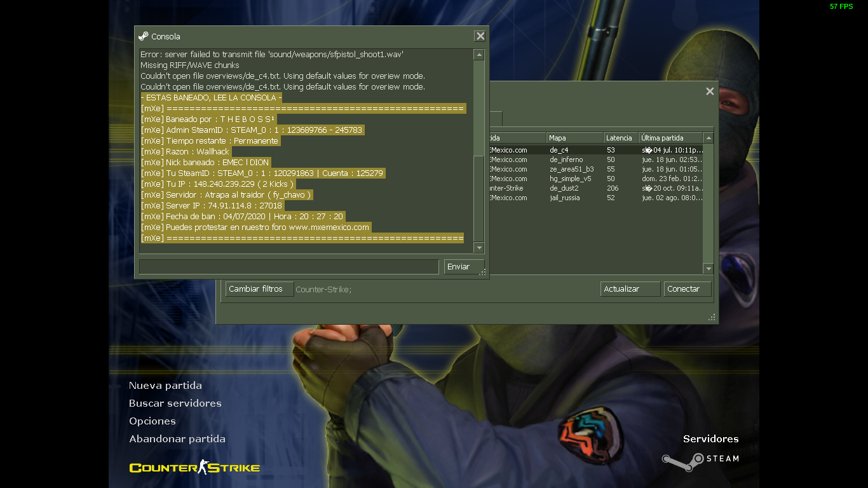
Task: Click the Enviar button in the console
Action: tap(464, 267)
